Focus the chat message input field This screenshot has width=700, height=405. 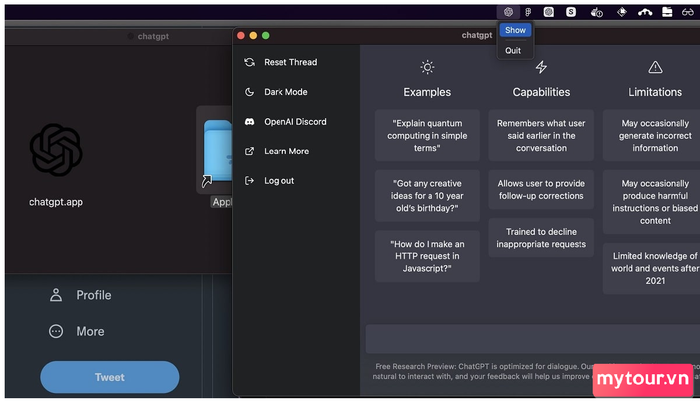click(x=533, y=339)
